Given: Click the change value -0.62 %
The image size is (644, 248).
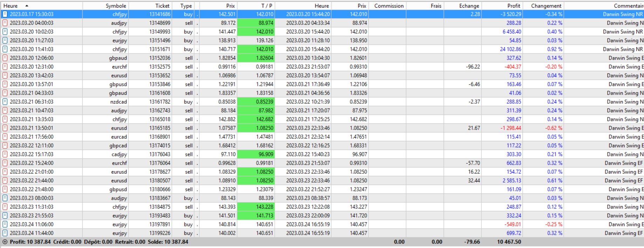Looking at the screenshot, I should click(554, 128).
